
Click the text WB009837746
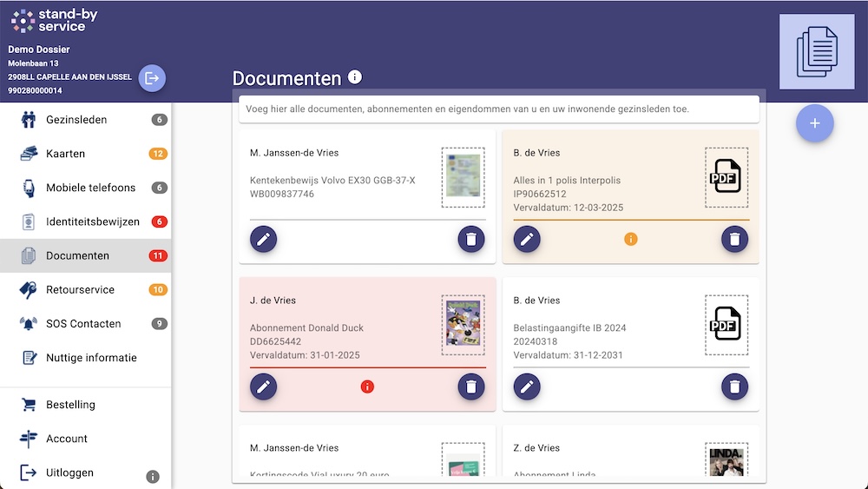(x=282, y=194)
